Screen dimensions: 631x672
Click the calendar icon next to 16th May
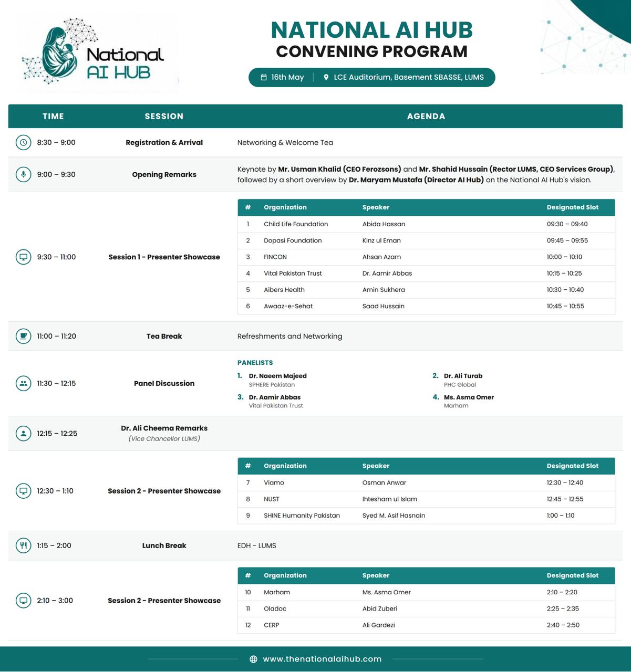click(x=264, y=77)
